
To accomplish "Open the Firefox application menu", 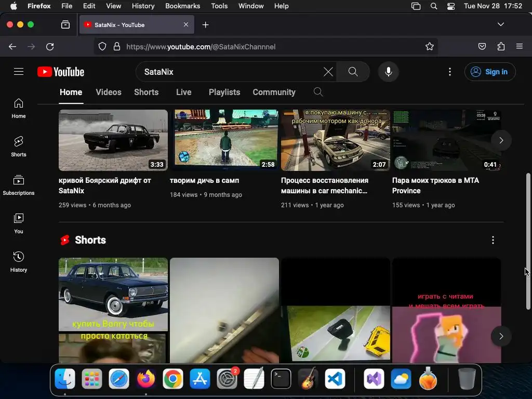I will click(x=520, y=46).
